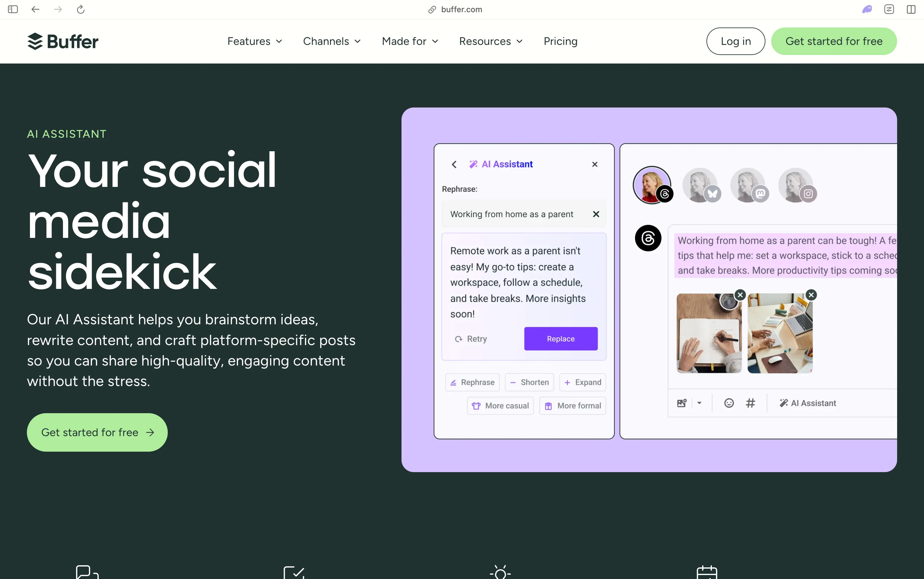Viewport: 924px width, 579px height.
Task: Open the page settings icon in browser toolbar
Action: [889, 9]
